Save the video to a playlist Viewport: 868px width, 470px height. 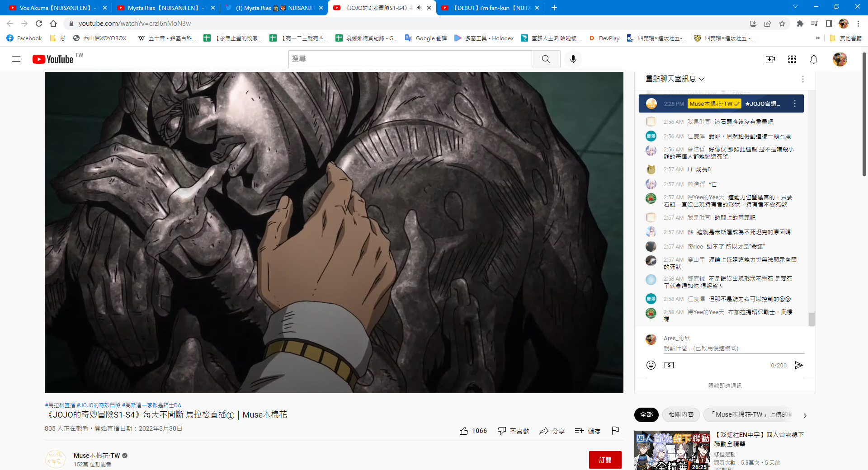588,431
